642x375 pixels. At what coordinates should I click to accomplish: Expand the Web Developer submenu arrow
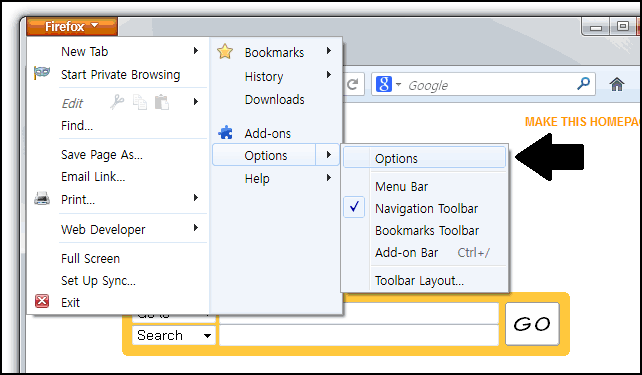coord(196,228)
